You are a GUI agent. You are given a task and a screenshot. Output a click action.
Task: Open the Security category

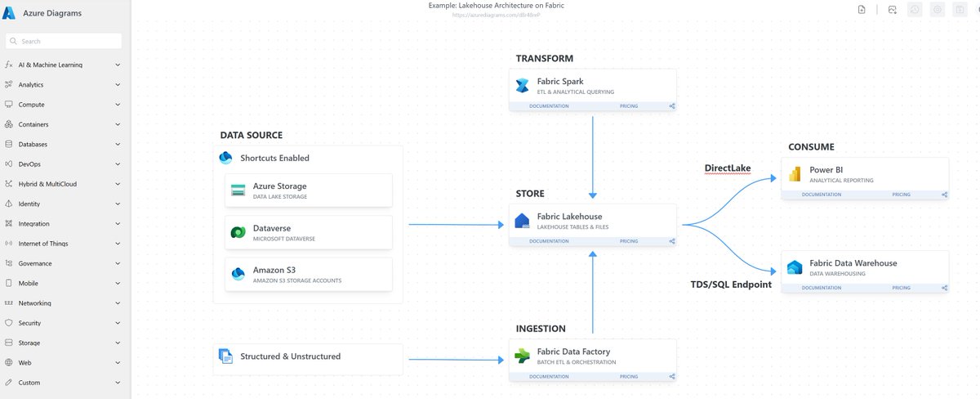pyautogui.click(x=65, y=323)
